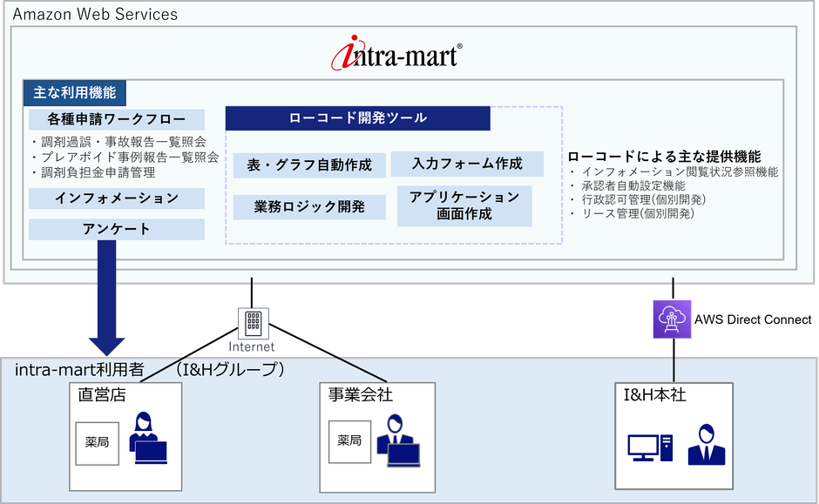The width and height of the screenshot is (819, 504).
Task: Click the Amazon Web Services label
Action: click(95, 14)
